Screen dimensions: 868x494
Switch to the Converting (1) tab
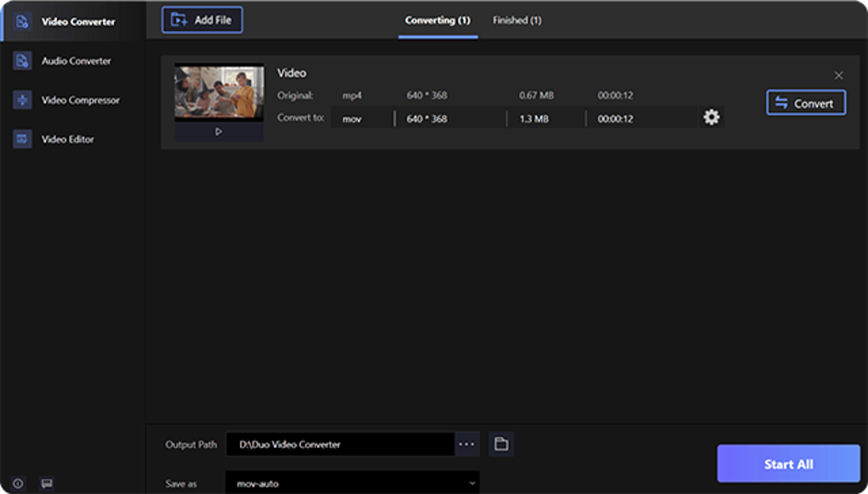(x=437, y=20)
